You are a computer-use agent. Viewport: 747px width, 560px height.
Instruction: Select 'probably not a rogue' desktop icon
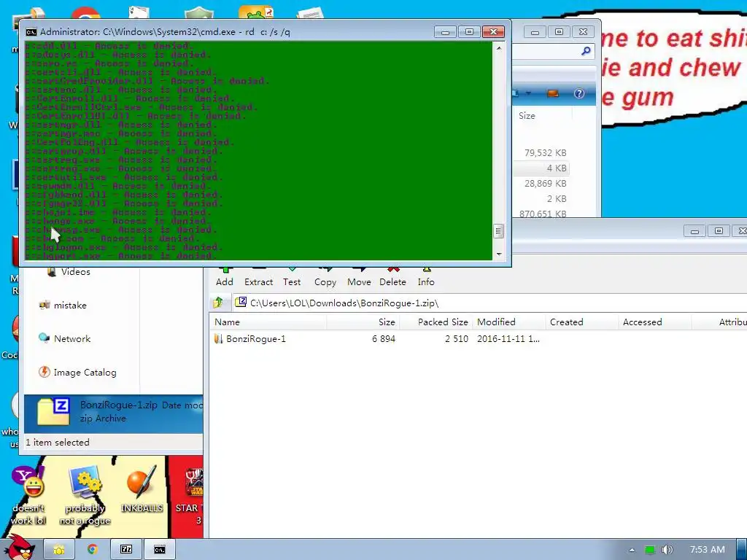pyautogui.click(x=85, y=496)
